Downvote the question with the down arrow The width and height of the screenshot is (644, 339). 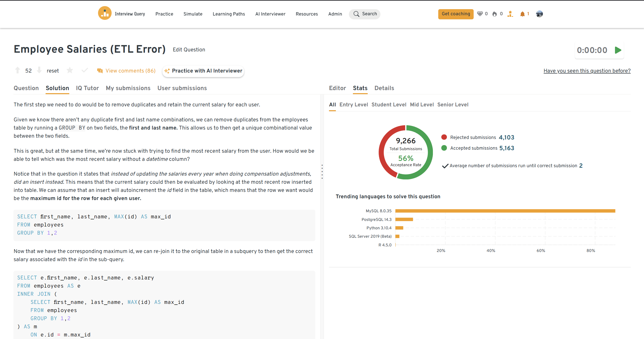pyautogui.click(x=39, y=70)
